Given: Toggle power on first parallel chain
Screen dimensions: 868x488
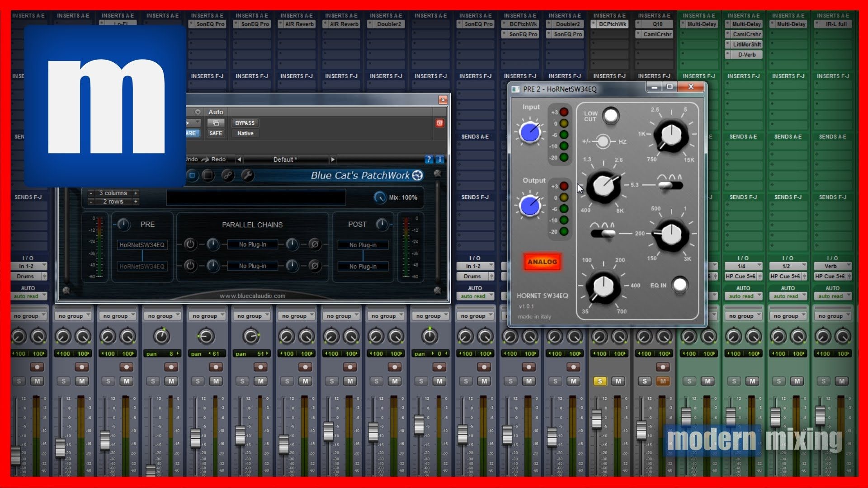Looking at the screenshot, I should tap(190, 244).
